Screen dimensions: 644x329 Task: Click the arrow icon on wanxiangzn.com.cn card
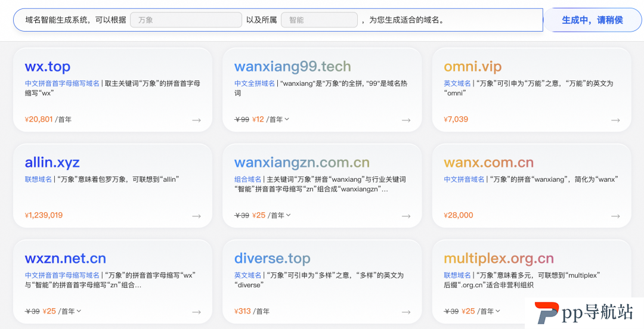tap(406, 216)
